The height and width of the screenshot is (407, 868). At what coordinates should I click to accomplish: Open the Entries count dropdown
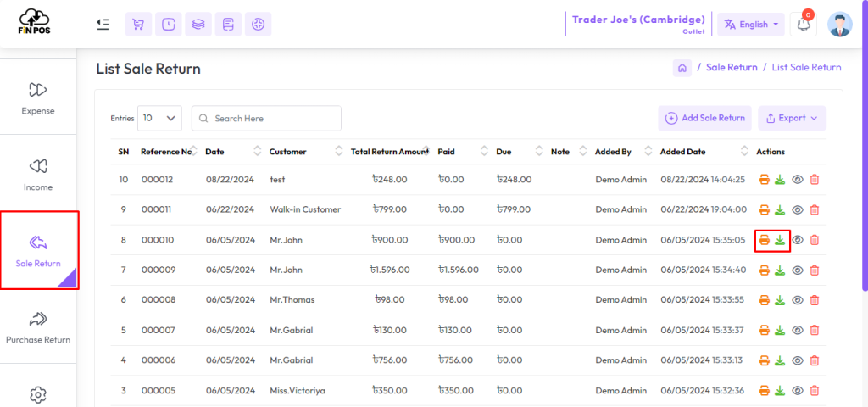pyautogui.click(x=159, y=118)
